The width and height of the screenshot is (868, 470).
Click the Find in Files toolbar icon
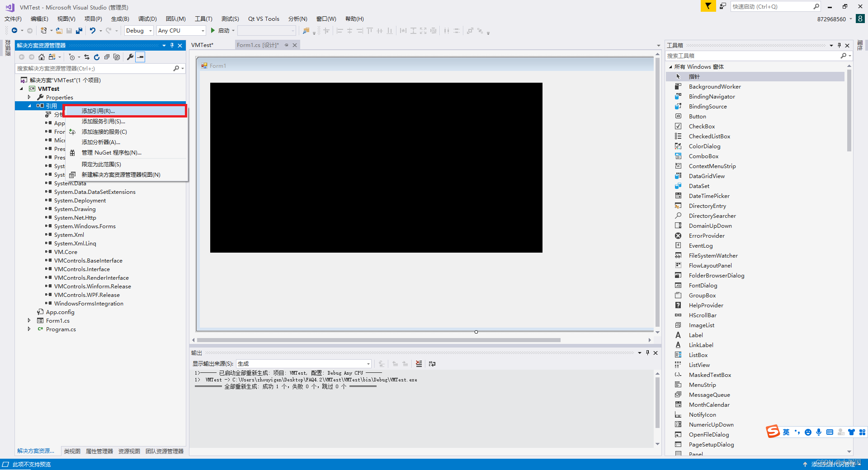tap(306, 31)
